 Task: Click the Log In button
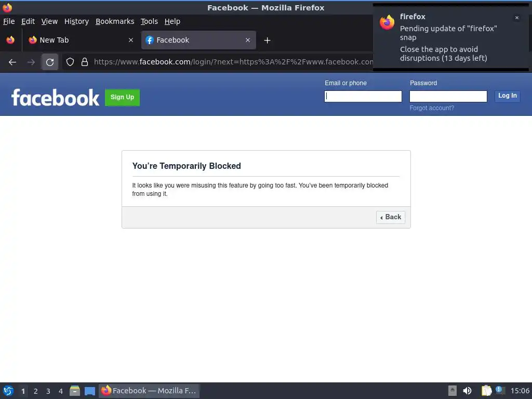507,96
